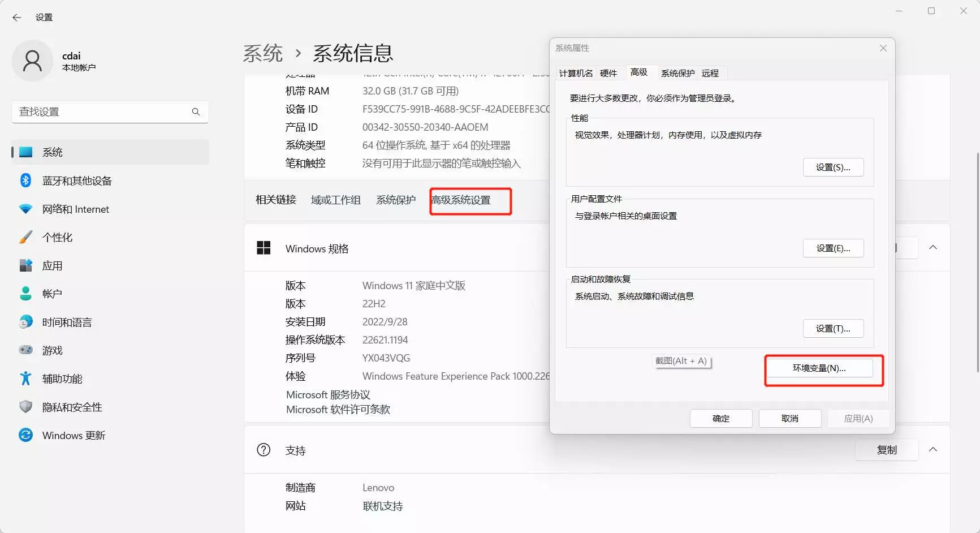Click the question mark icon beside 支持
This screenshot has height=533, width=980.
click(264, 450)
